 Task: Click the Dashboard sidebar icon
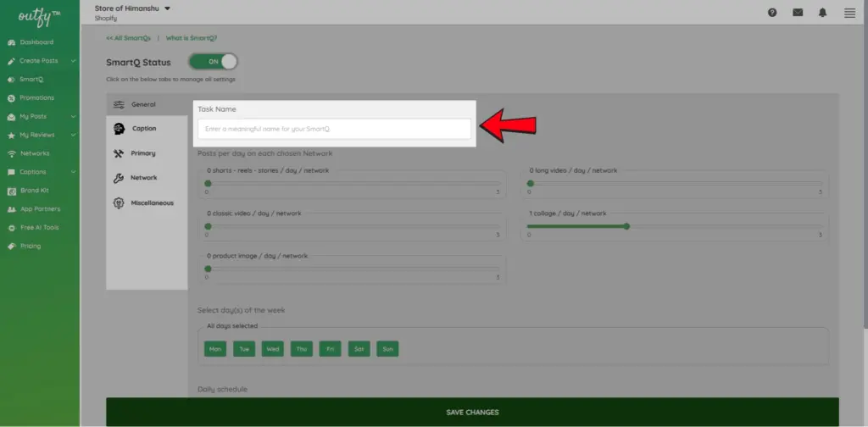tap(12, 42)
